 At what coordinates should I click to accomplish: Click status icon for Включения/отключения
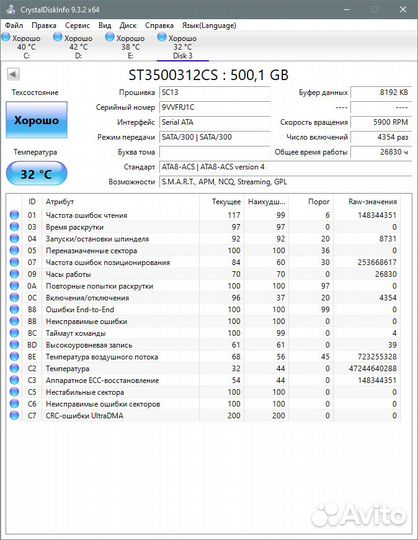[x=14, y=298]
